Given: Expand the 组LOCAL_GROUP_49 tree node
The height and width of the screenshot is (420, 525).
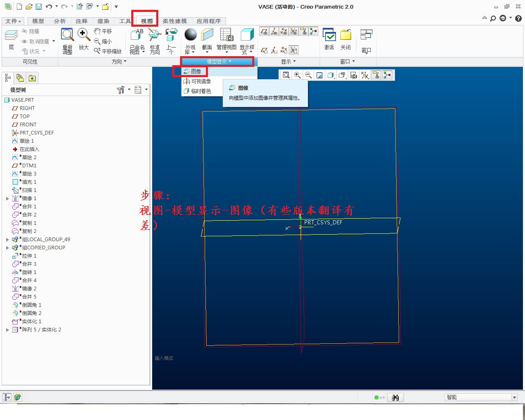Looking at the screenshot, I should click(x=7, y=240).
